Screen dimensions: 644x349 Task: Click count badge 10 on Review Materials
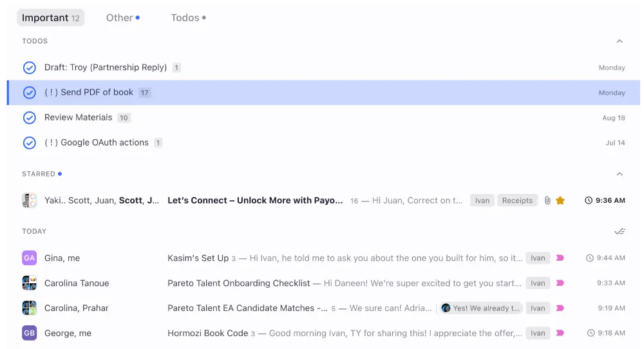(124, 118)
